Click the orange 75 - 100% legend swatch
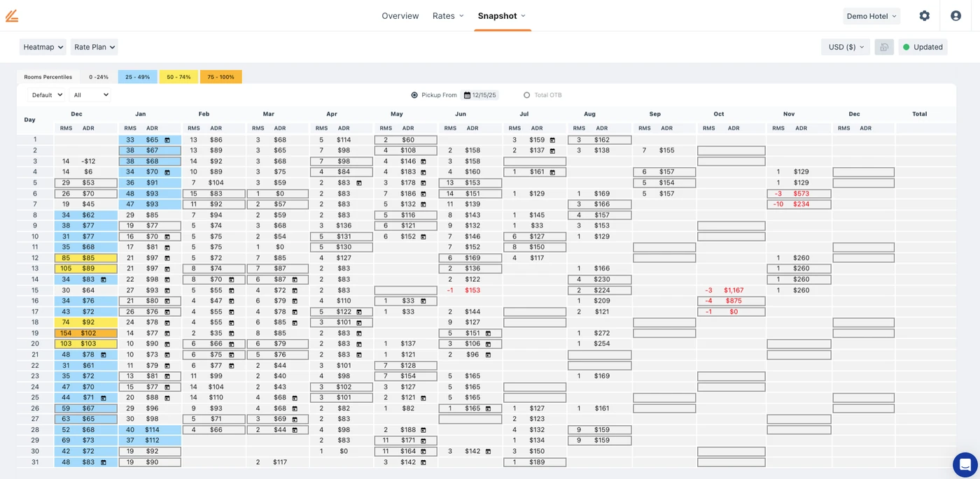The width and height of the screenshot is (980, 479). [x=221, y=76]
